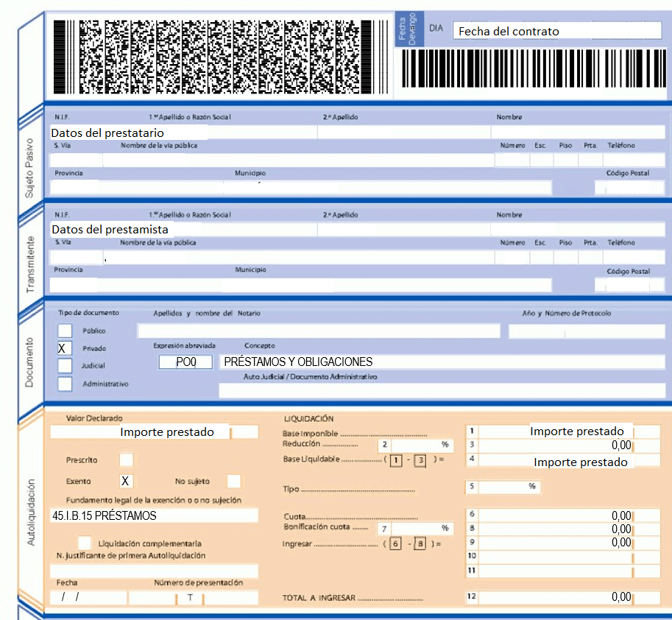Click the Fecha del contrato date field
The width and height of the screenshot is (672, 620).
tap(556, 31)
